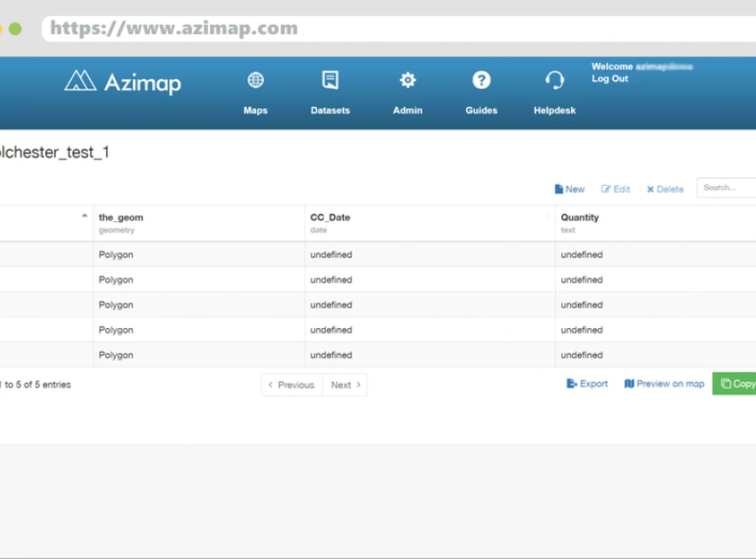The width and height of the screenshot is (756, 559).
Task: Sort table by CC_Date column header
Action: pyautogui.click(x=330, y=217)
